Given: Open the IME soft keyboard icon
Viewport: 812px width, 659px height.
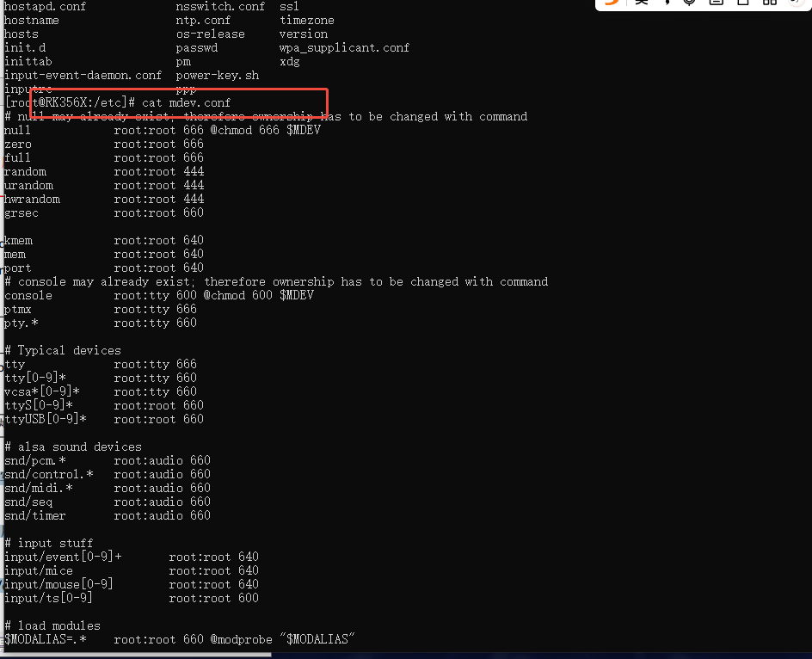Looking at the screenshot, I should [x=717, y=2].
